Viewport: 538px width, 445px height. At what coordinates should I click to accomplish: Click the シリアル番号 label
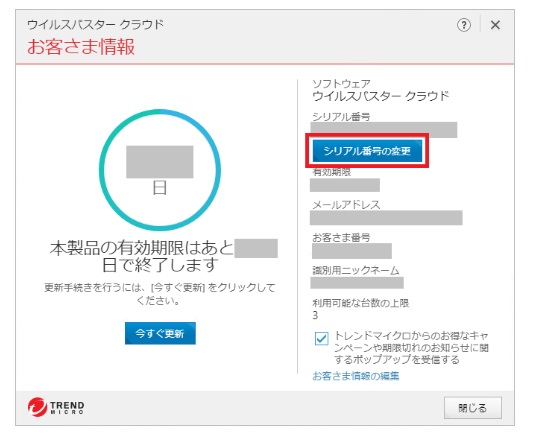(341, 117)
